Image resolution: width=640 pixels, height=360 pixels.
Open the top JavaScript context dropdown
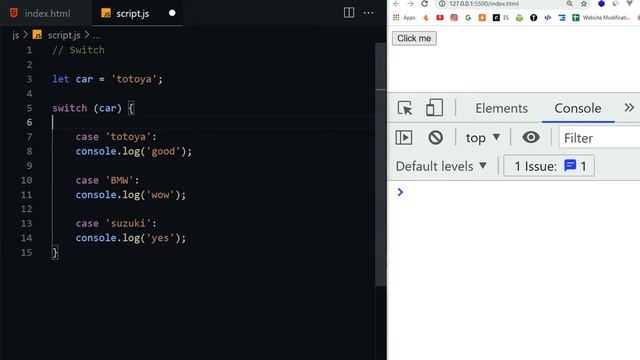(x=483, y=138)
